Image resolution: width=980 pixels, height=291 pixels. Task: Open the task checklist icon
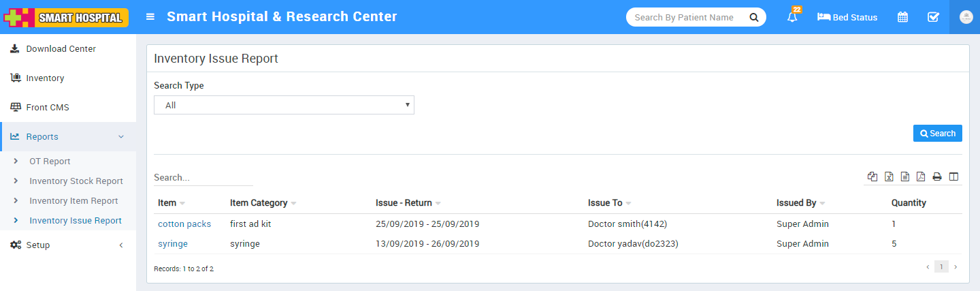coord(933,17)
